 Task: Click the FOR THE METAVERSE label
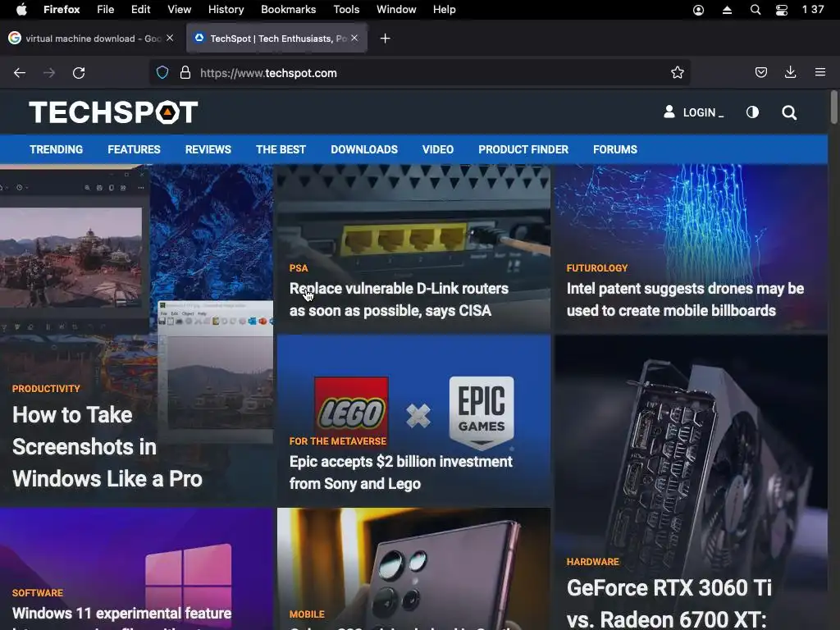click(337, 441)
